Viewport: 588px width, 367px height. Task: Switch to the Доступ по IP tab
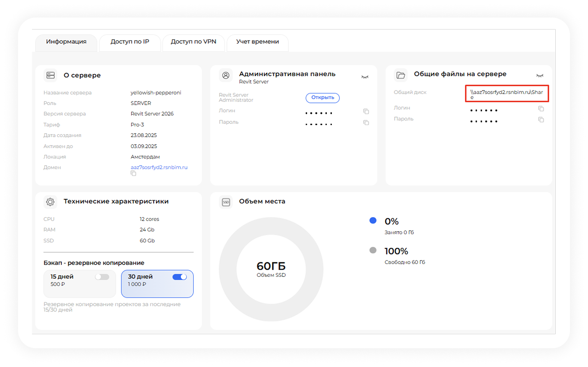click(130, 42)
